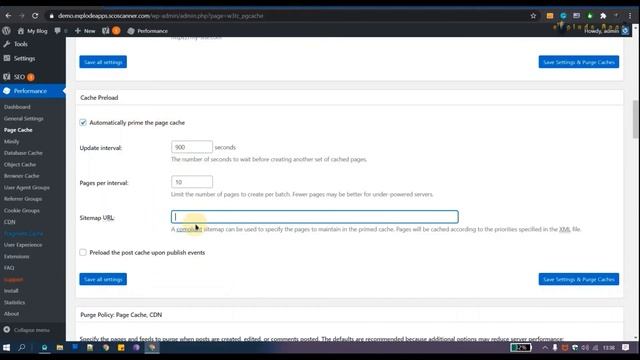Open CDN submenu

(x=9, y=222)
